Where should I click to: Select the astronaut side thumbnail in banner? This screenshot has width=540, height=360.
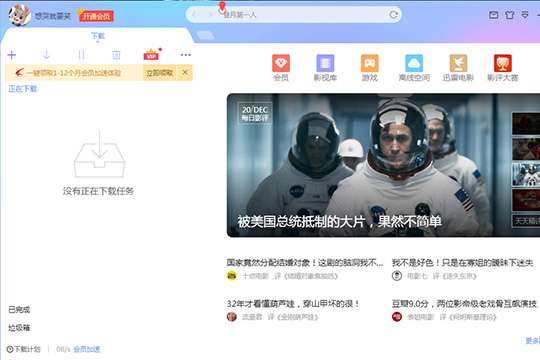click(x=526, y=174)
